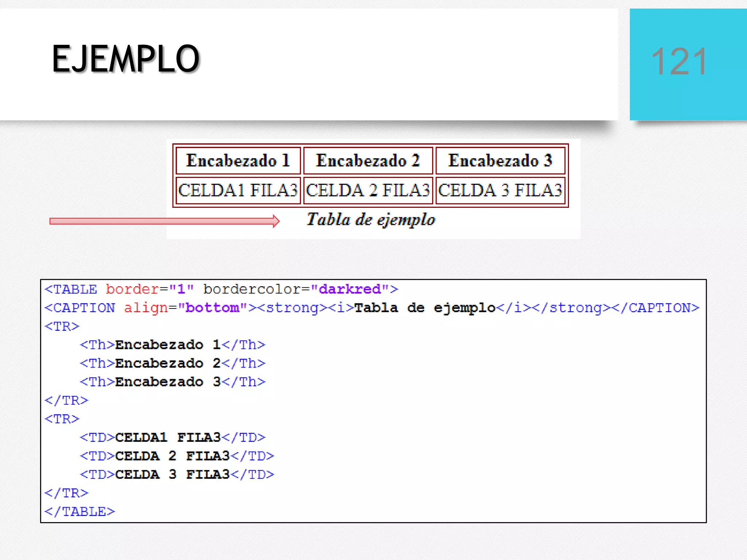Click the second opening <TR> tag
Viewport: 747px width, 560px height.
(x=62, y=419)
